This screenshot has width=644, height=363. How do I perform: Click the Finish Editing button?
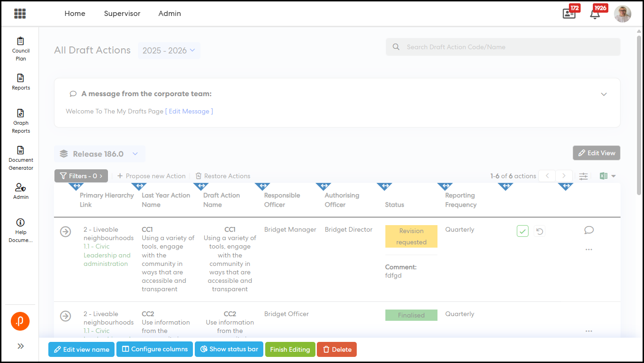tap(290, 349)
